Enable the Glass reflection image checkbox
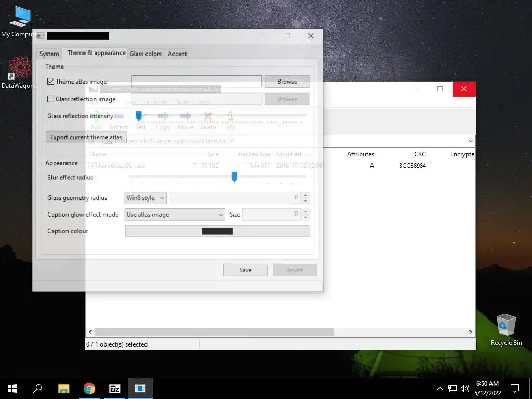The width and height of the screenshot is (532, 399). coord(50,99)
